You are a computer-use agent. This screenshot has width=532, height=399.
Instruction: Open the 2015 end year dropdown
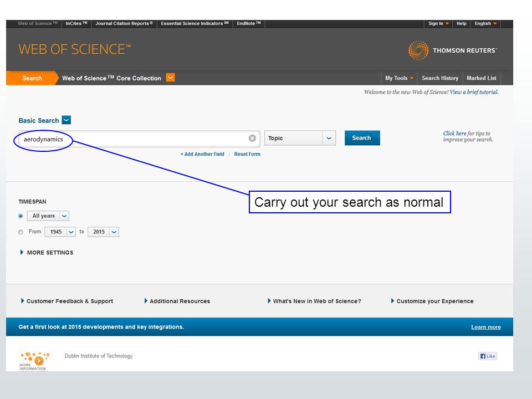point(103,232)
